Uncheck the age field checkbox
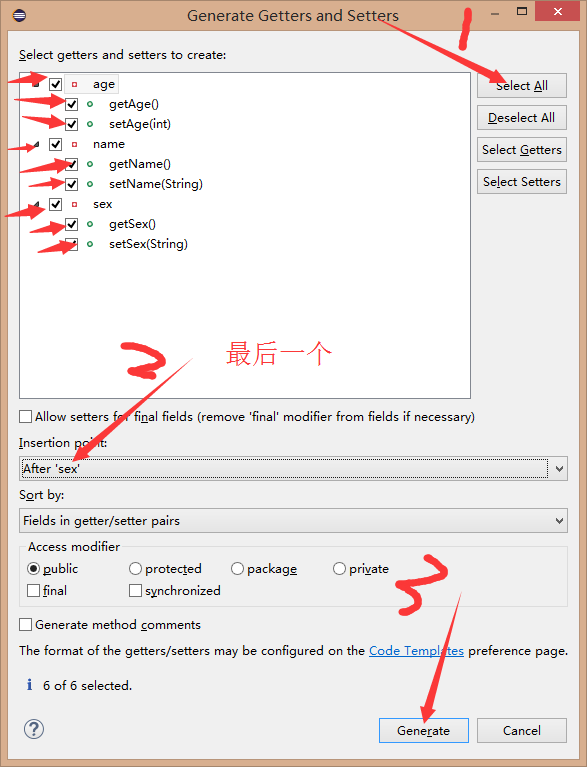 55,85
